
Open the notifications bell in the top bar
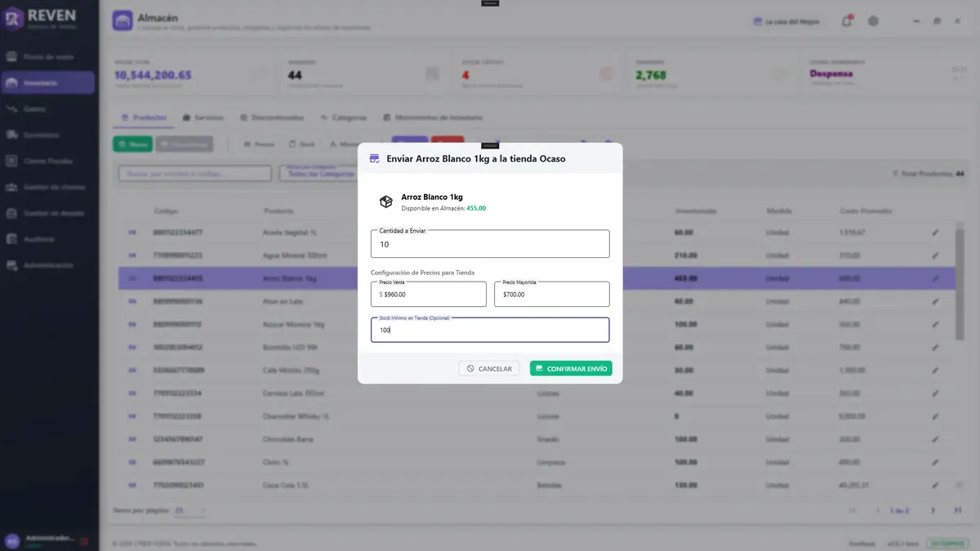point(847,21)
